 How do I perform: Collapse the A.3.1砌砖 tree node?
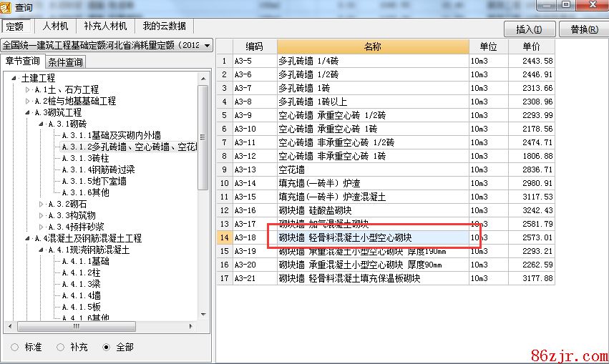click(x=41, y=124)
